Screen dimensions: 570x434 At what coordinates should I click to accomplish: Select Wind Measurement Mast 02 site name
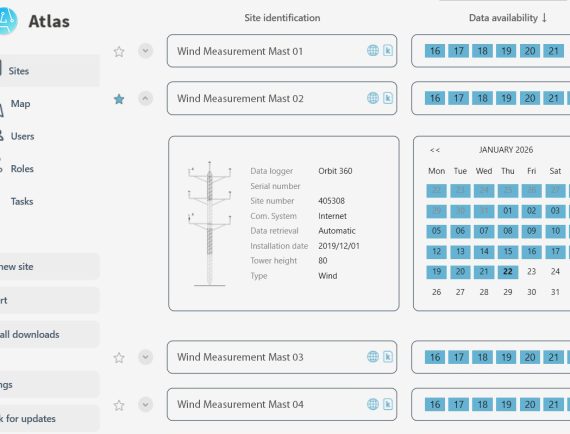(x=240, y=99)
